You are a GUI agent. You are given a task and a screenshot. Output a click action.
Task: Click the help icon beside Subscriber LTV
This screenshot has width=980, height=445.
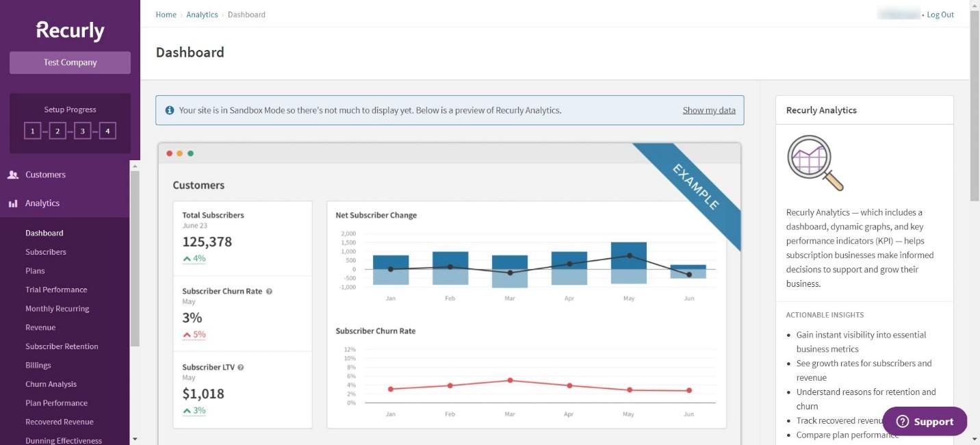point(240,367)
